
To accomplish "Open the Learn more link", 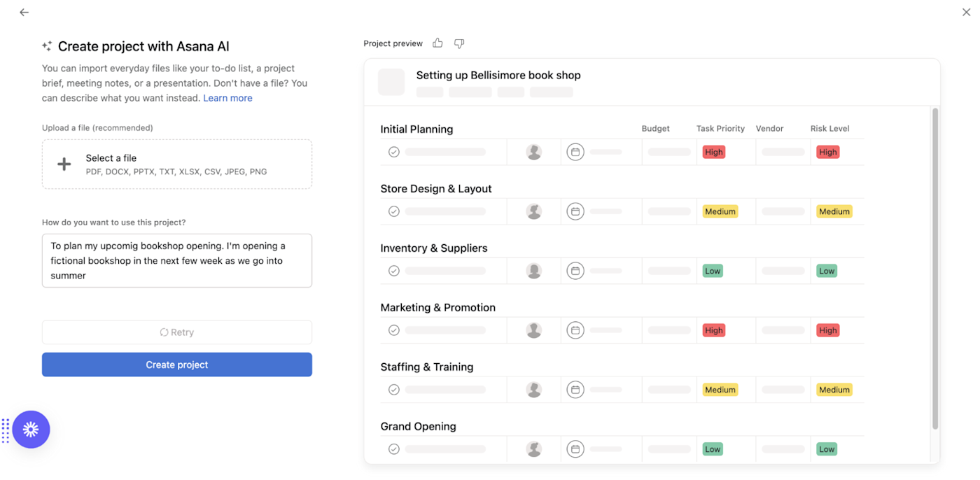I will [x=227, y=98].
